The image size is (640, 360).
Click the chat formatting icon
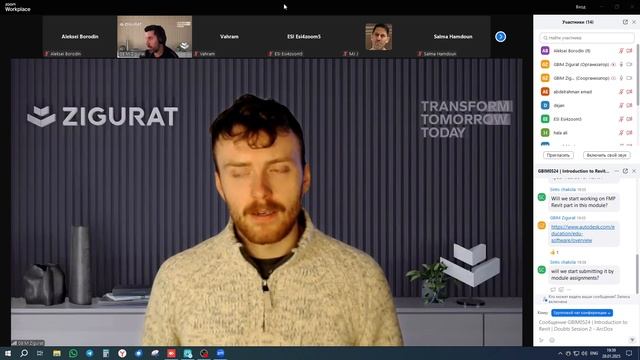point(541,340)
